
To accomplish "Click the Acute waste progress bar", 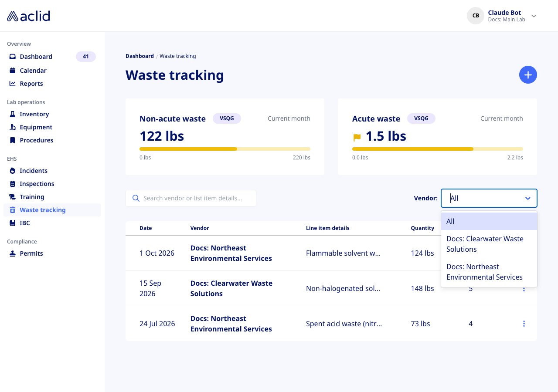I will click(438, 149).
